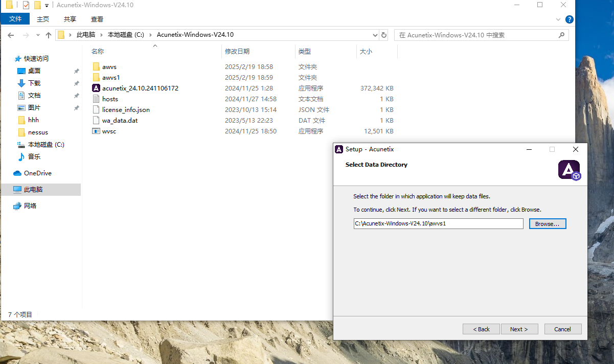Click the wa_data.dat file icon
This screenshot has width=614, height=364.
tap(96, 120)
